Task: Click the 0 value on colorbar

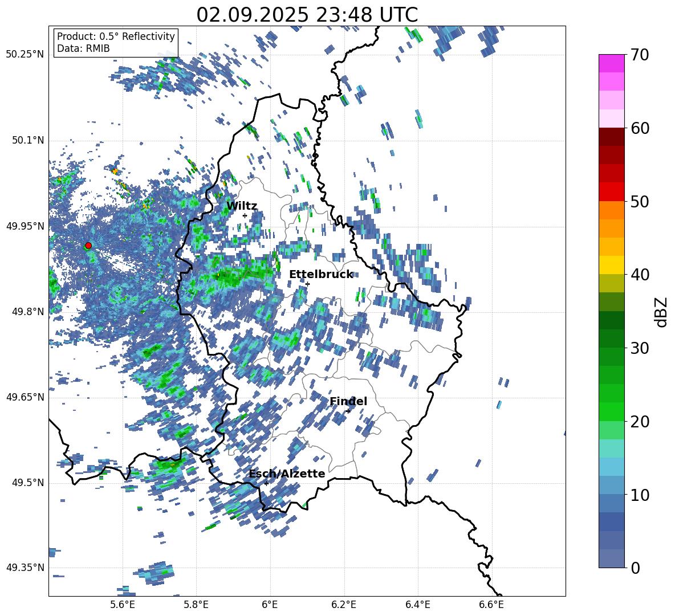Action: point(635,568)
